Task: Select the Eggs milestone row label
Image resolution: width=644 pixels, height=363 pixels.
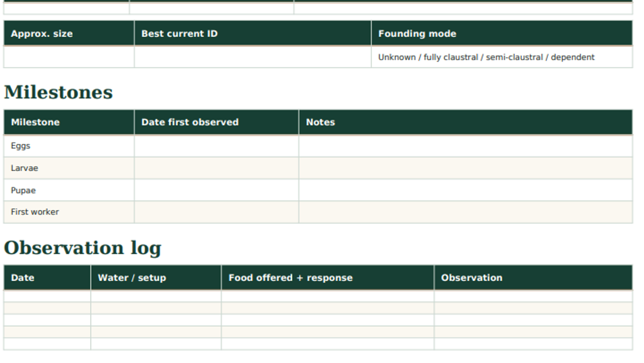Action: pyautogui.click(x=20, y=146)
